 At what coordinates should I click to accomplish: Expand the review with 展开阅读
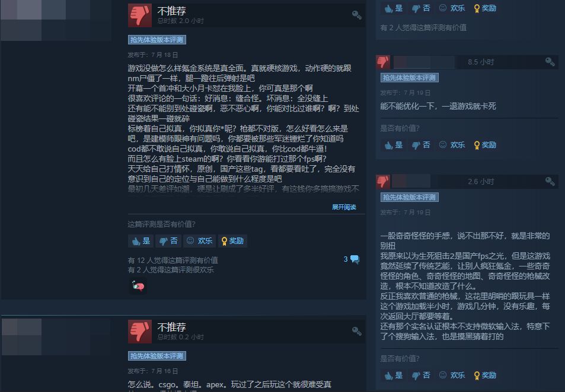pos(344,207)
